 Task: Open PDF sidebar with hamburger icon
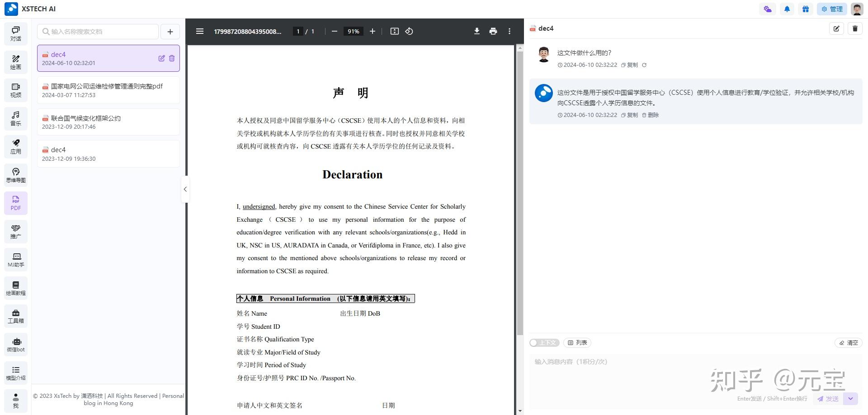tap(200, 31)
